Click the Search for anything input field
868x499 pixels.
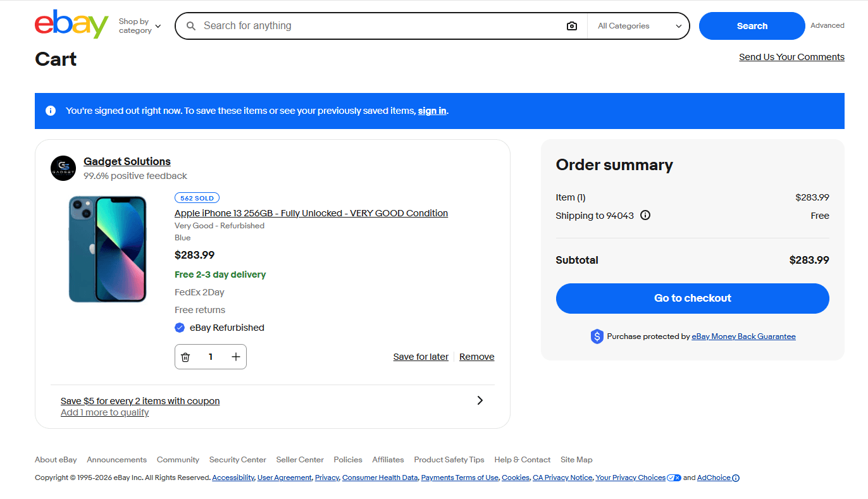tap(382, 26)
